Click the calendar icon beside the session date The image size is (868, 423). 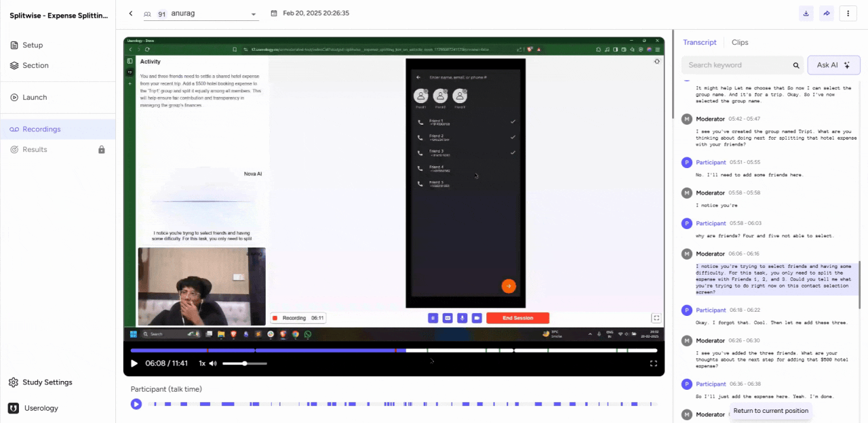pos(273,13)
